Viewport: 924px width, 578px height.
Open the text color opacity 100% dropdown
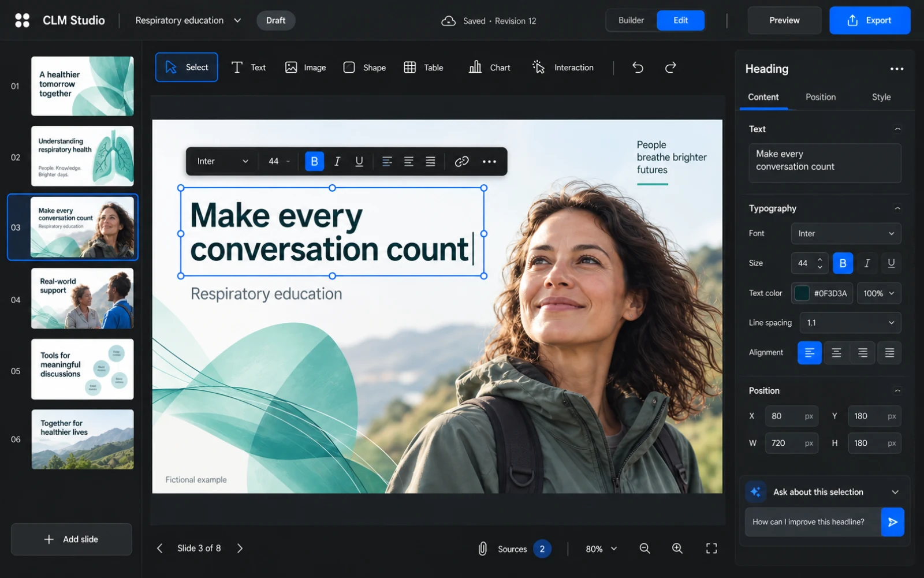point(879,293)
